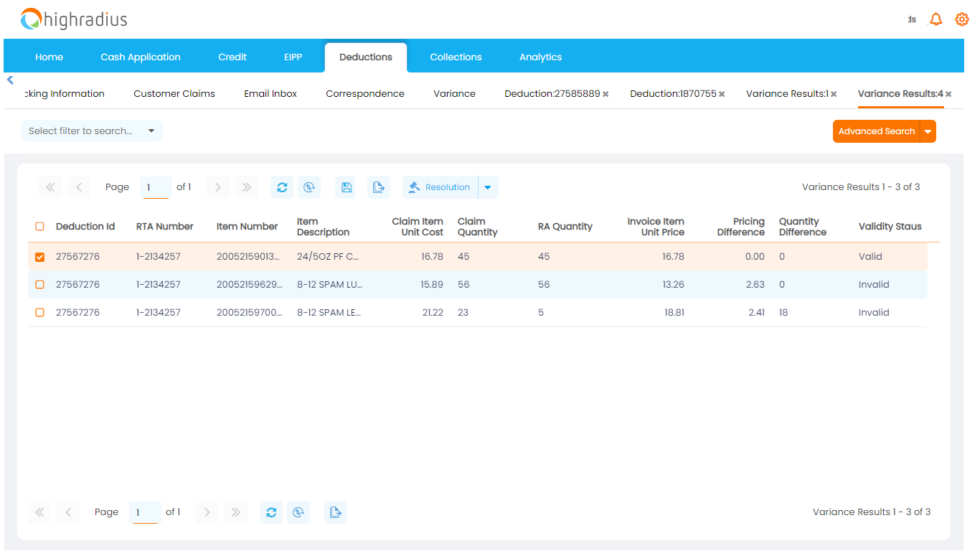Viewport: 980px width, 551px height.
Task: Click the Advanced Search button
Action: (x=877, y=131)
